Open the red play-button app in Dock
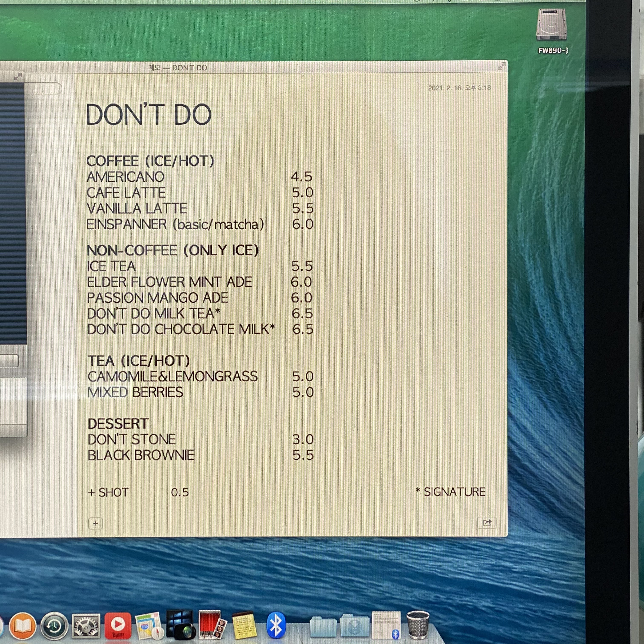The height and width of the screenshot is (644, 644). tap(118, 626)
